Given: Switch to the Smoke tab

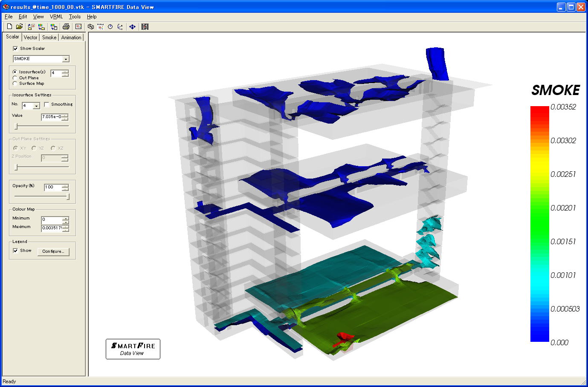Looking at the screenshot, I should (49, 38).
